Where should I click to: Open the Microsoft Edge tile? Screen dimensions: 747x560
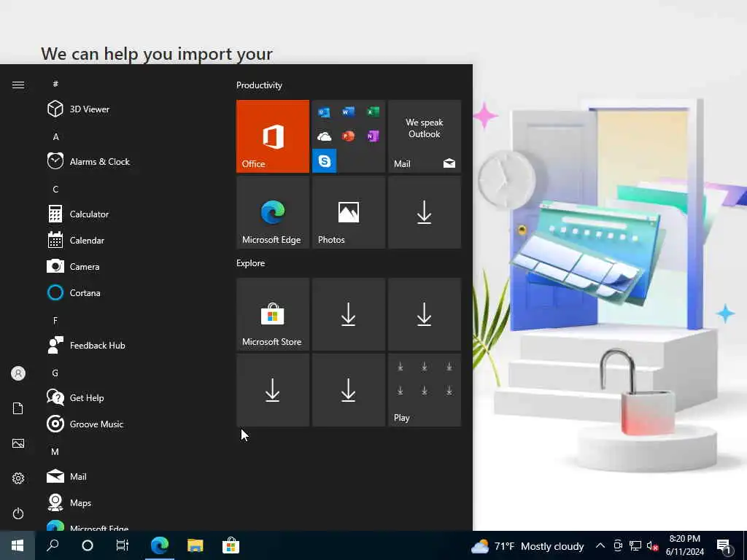pyautogui.click(x=273, y=212)
